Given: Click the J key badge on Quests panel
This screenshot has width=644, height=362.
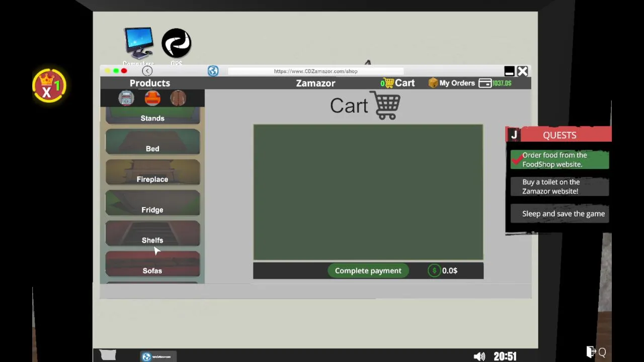Looking at the screenshot, I should (x=514, y=135).
